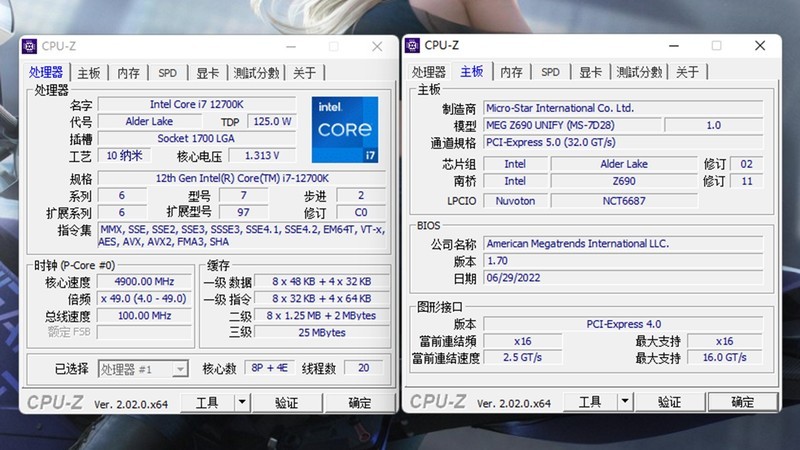The image size is (800, 450).
Task: Click the LPCIO model NCT6687
Action: coord(624,201)
